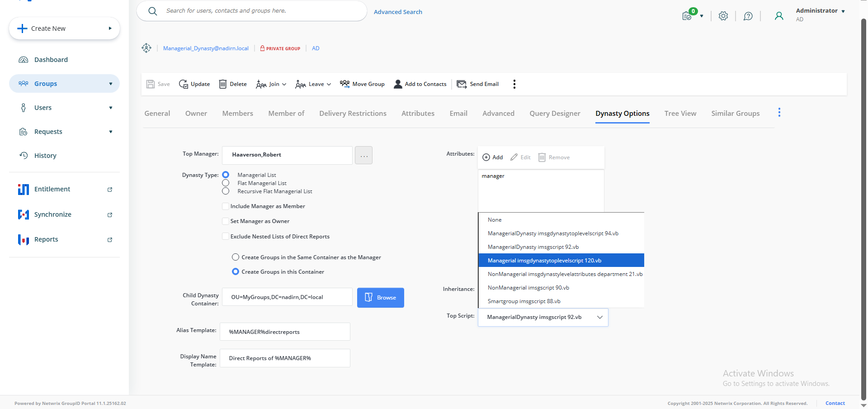Open the Join dropdown in toolbar
The image size is (868, 409).
[x=271, y=84]
